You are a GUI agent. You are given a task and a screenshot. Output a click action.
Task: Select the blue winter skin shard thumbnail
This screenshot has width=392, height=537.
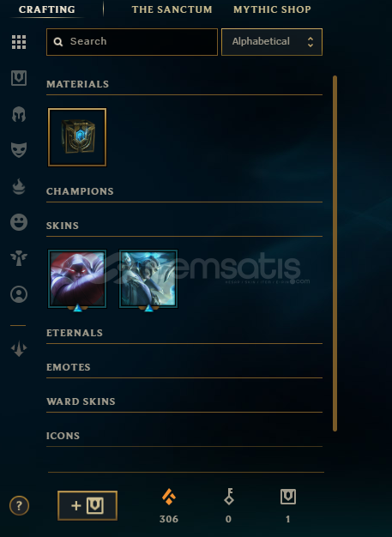148,279
